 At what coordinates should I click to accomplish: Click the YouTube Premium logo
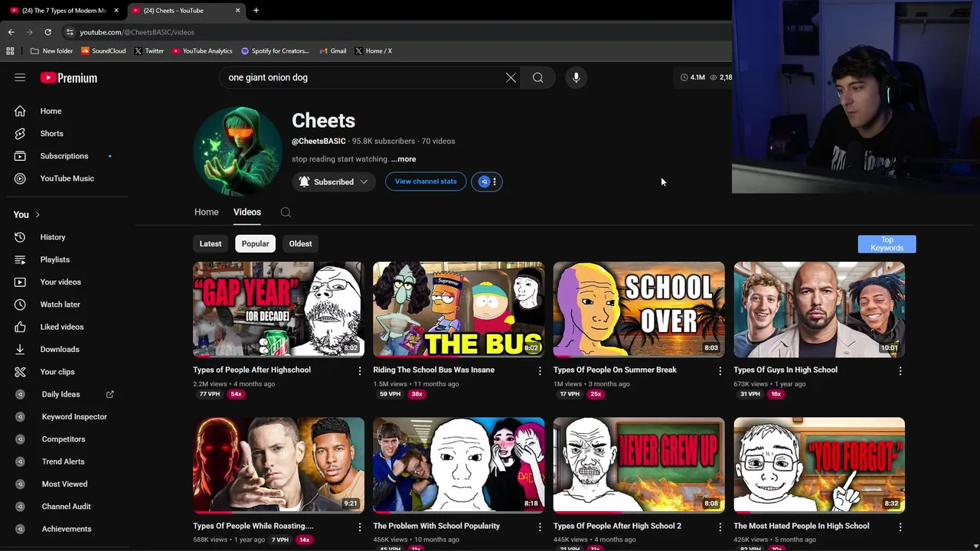69,77
